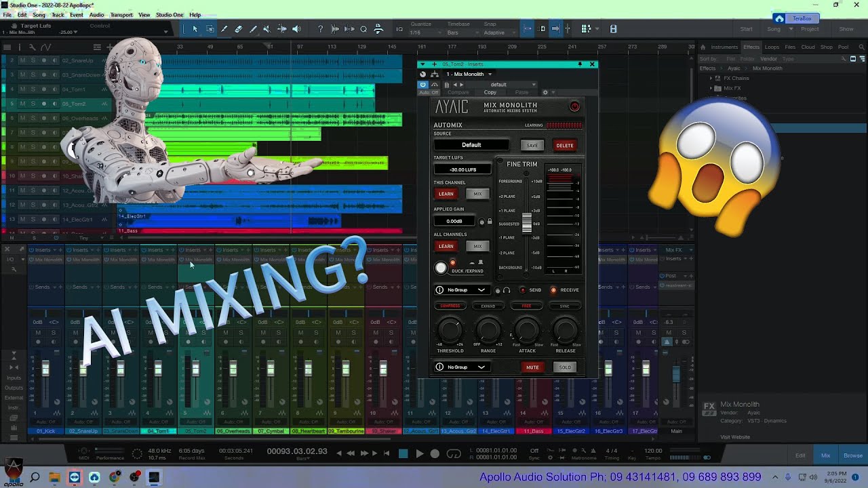Open the Studio One menu
This screenshot has height=488, width=868.
[170, 15]
